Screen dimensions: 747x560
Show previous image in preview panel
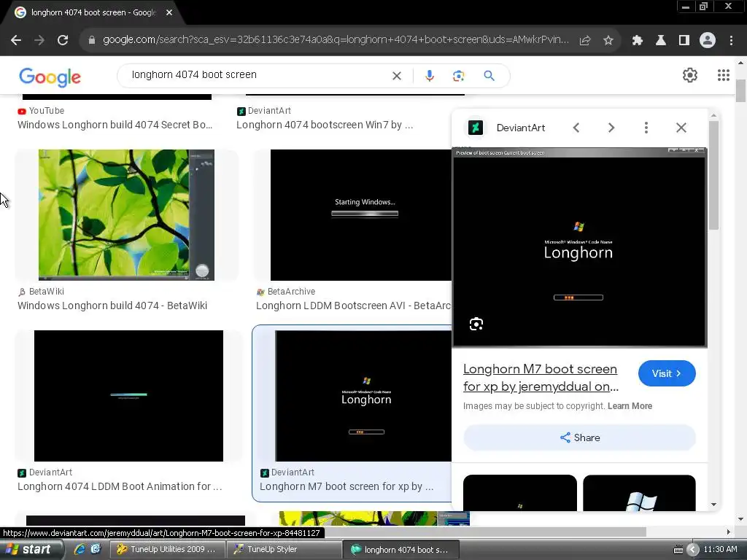coord(576,128)
